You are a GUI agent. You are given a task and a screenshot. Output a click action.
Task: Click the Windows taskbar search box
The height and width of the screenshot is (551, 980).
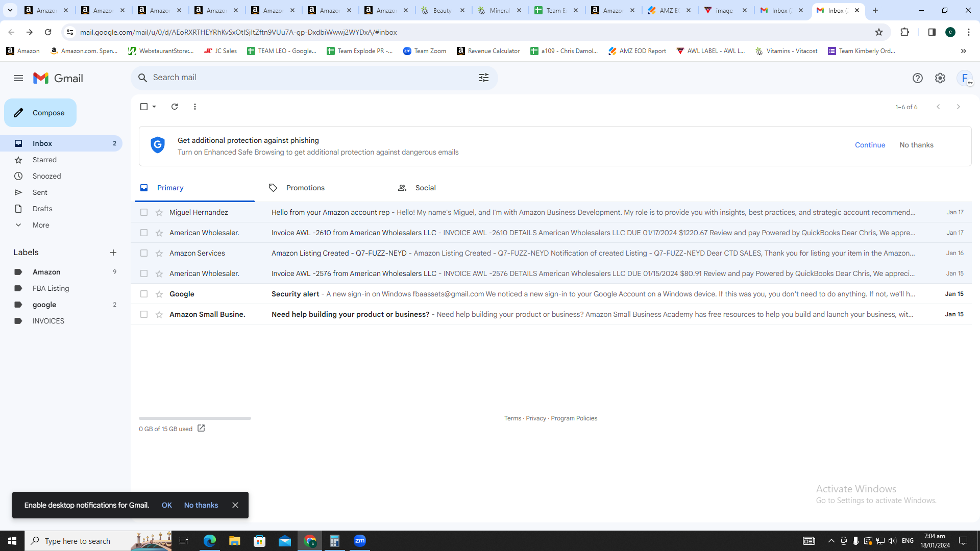98,541
